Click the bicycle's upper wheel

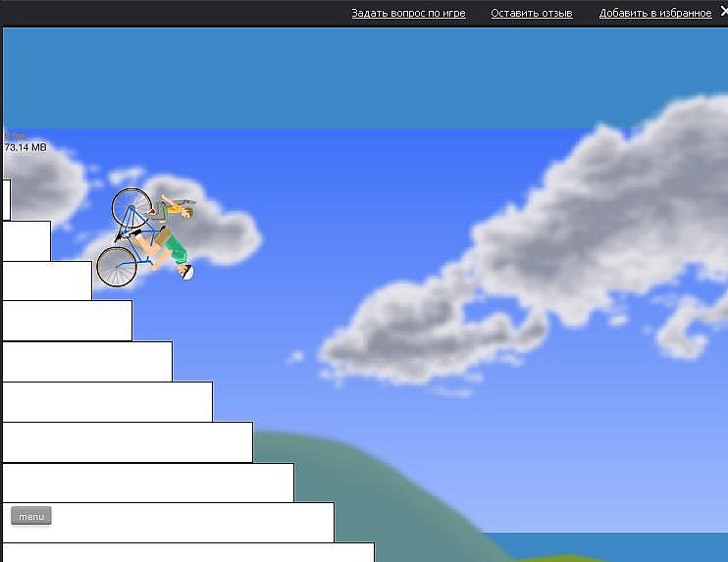tap(131, 208)
